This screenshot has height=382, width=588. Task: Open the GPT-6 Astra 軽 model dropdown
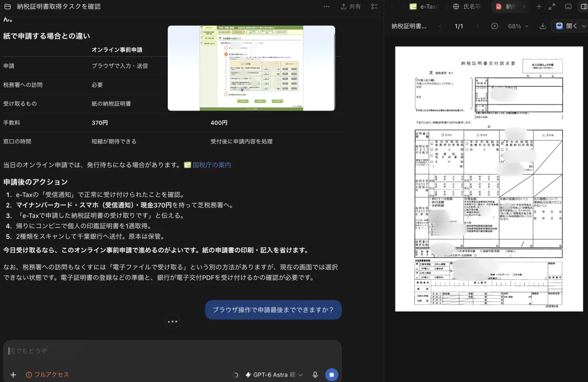[274, 375]
